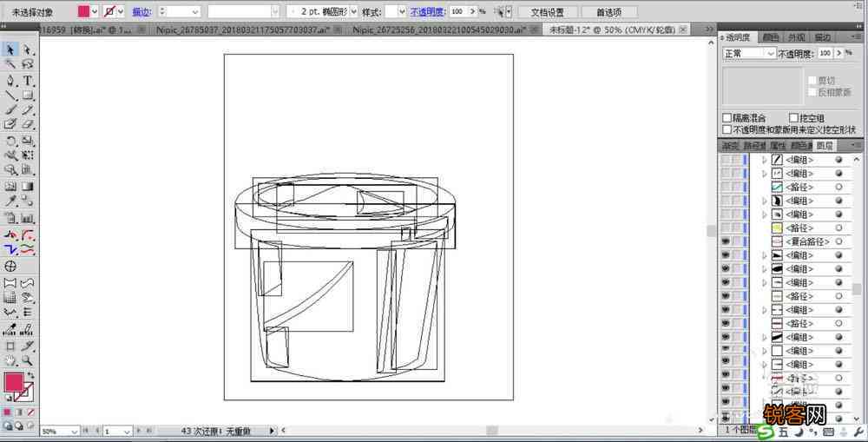Open the 样式 style dropdown
868x442 pixels.
coord(402,11)
